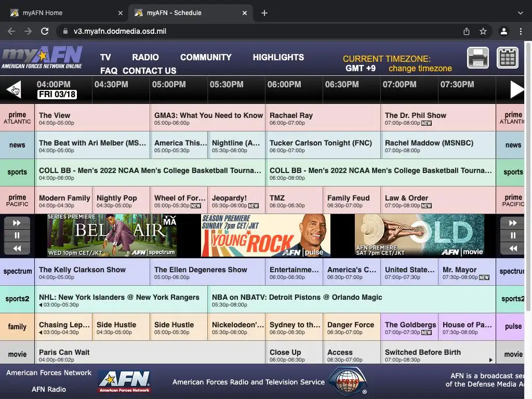Viewport: 532px width, 399px height.
Task: Go back in browser history
Action: point(11,31)
